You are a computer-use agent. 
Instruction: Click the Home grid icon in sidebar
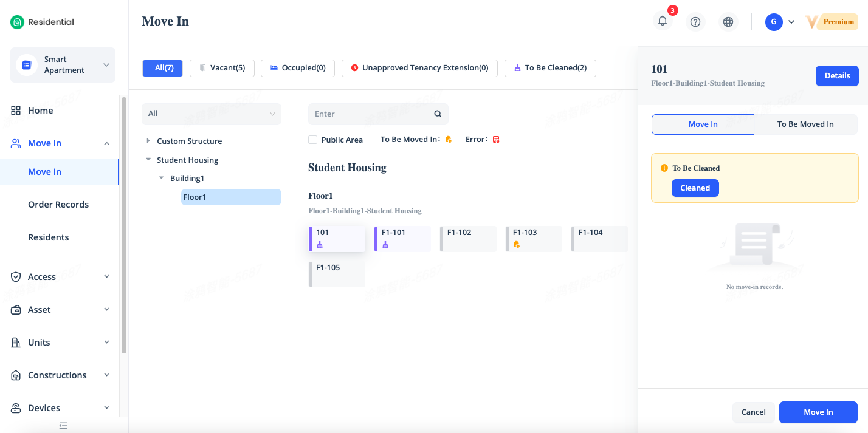tap(16, 111)
